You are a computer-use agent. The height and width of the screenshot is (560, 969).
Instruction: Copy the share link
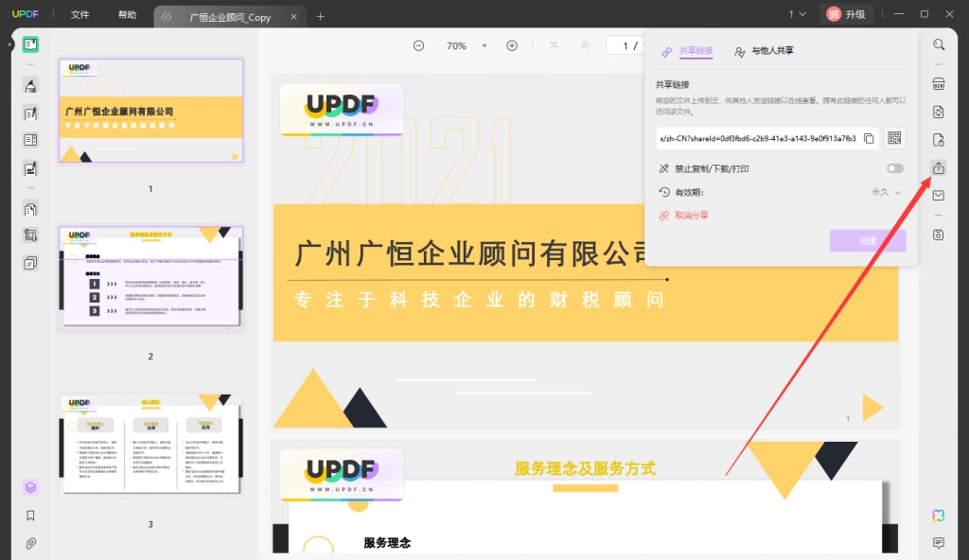(x=869, y=138)
